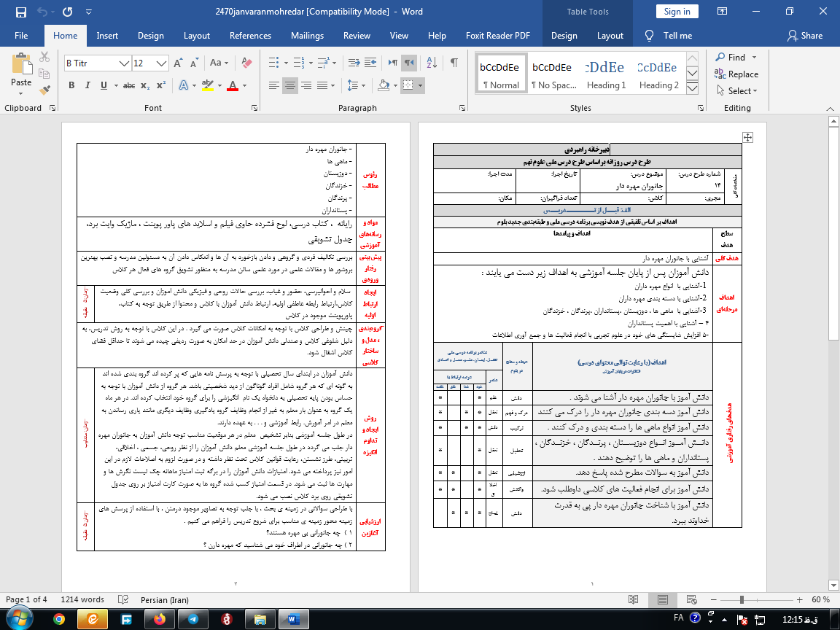This screenshot has height=630, width=840.
Task: Open the References ribbon tab
Action: 250,36
